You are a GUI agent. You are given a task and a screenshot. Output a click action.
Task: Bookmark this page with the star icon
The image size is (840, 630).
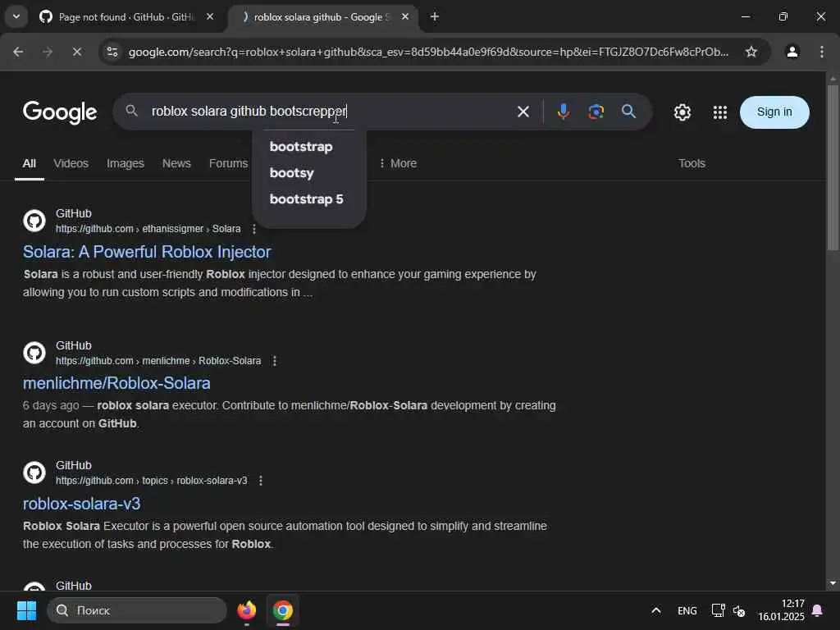pyautogui.click(x=751, y=52)
